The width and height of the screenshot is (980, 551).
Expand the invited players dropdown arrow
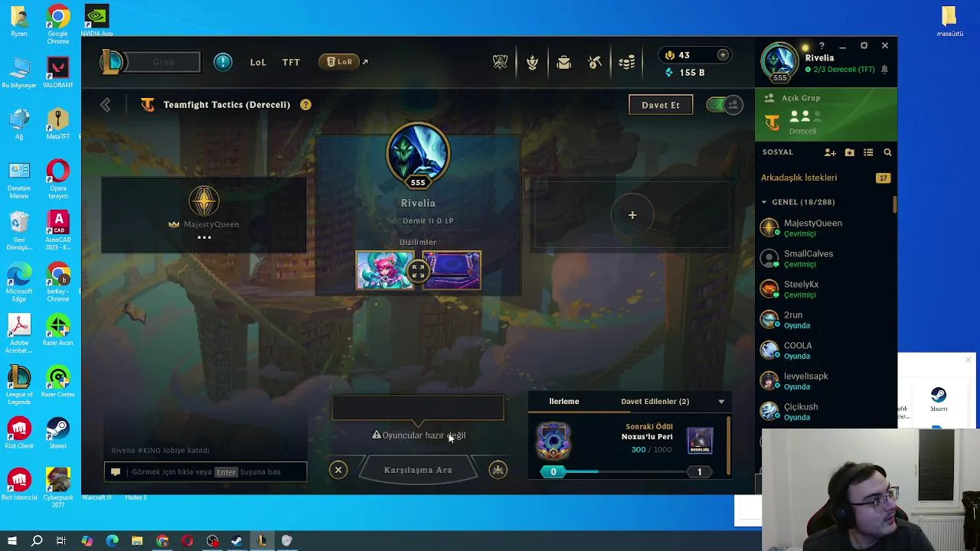[x=720, y=402]
